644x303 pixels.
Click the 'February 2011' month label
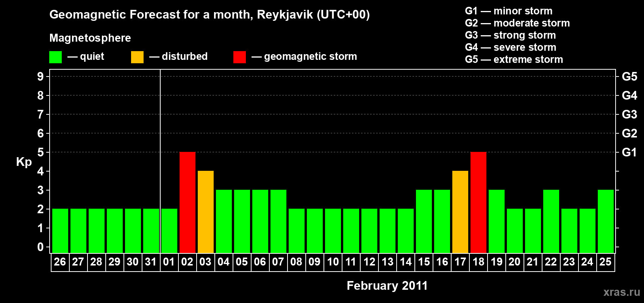[387, 286]
